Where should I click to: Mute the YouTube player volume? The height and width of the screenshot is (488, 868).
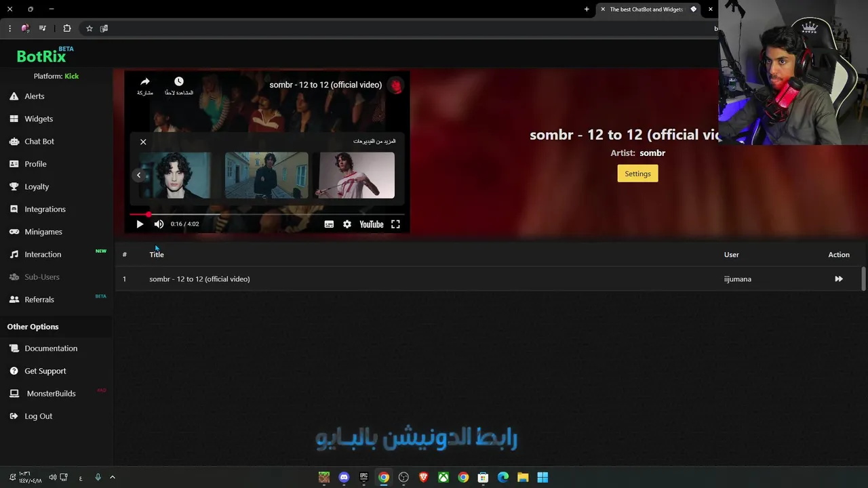pos(159,224)
